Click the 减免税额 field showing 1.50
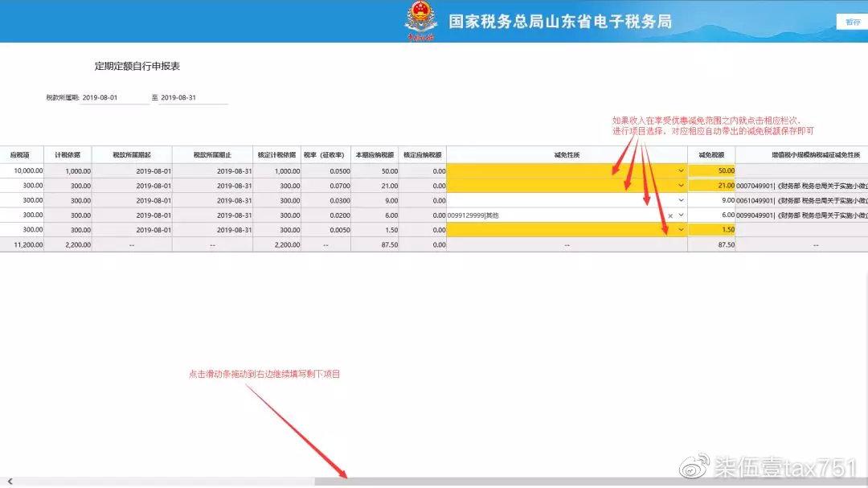 [x=711, y=230]
